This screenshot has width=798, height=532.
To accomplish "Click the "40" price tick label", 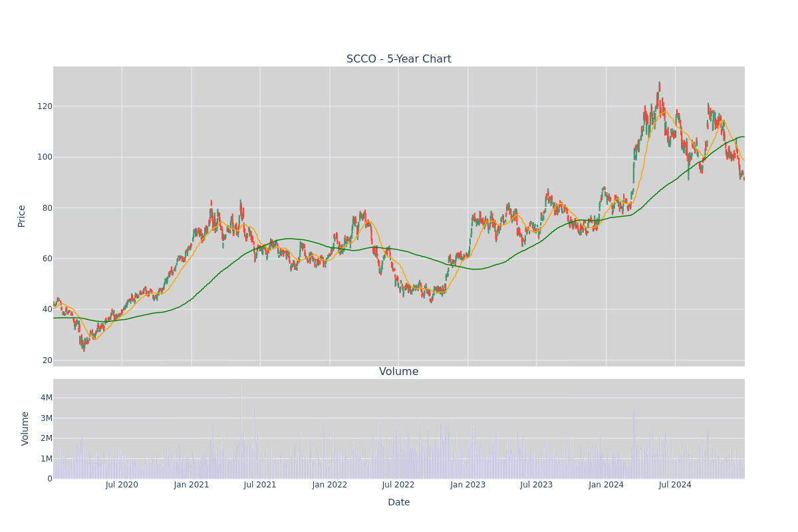I will pos(47,309).
